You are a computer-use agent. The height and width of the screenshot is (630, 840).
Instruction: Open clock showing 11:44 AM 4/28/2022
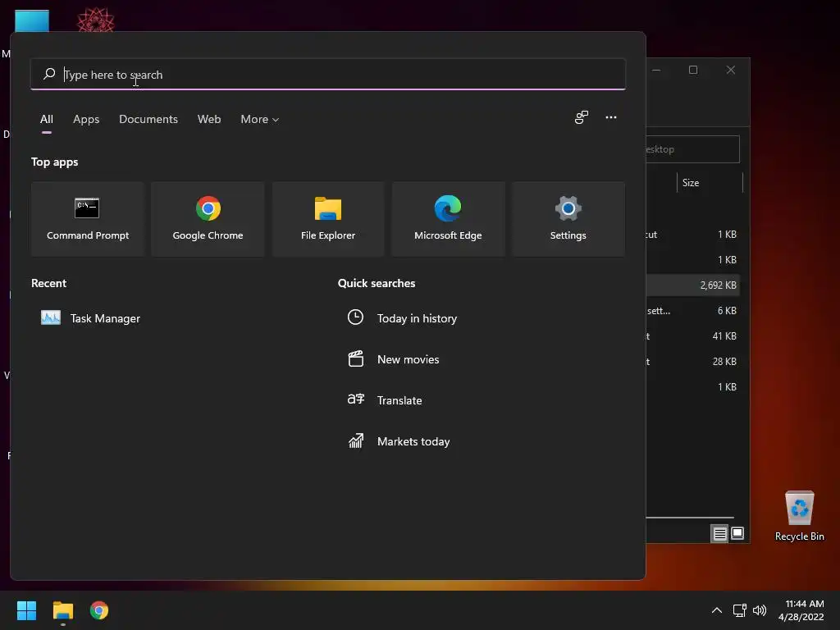tap(801, 610)
